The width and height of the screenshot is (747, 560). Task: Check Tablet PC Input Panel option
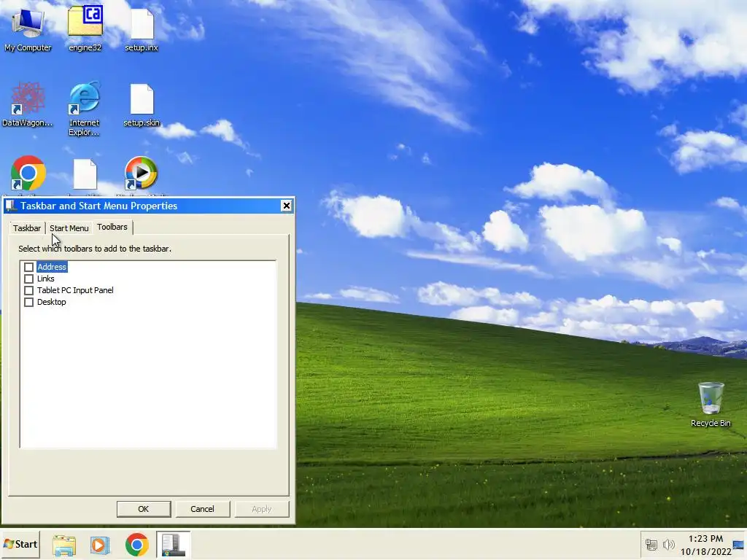pos(28,290)
